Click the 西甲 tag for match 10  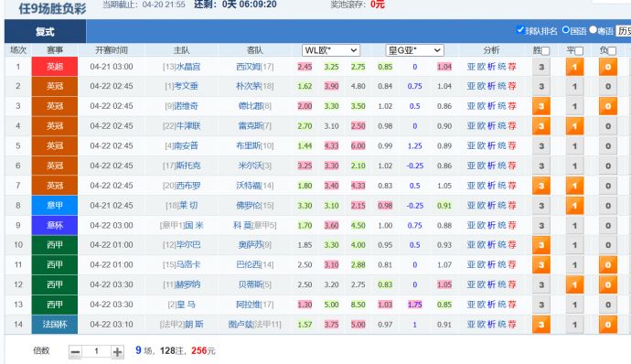point(55,245)
